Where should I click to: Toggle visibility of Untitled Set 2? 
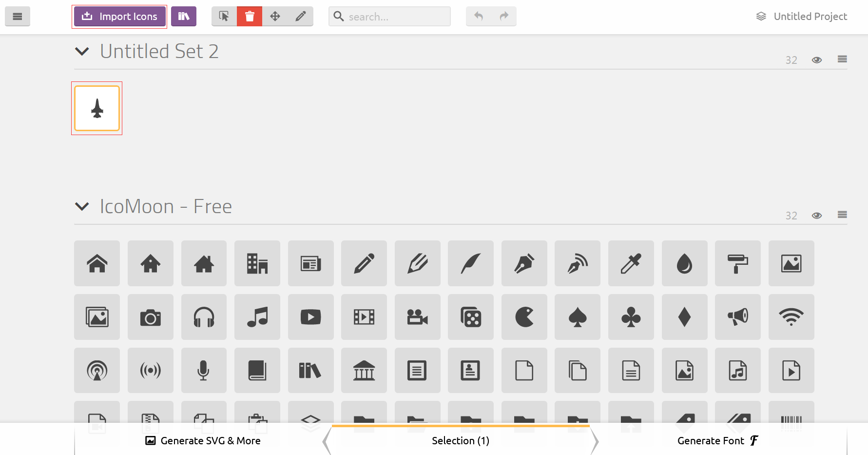[817, 60]
